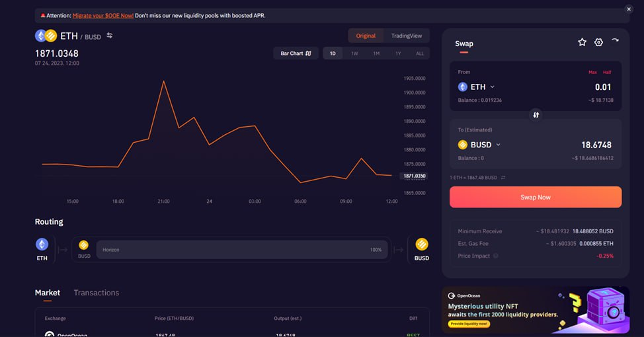644x337 pixels.
Task: Click the ~$ 18.7138 USD value
Action: coord(600,100)
